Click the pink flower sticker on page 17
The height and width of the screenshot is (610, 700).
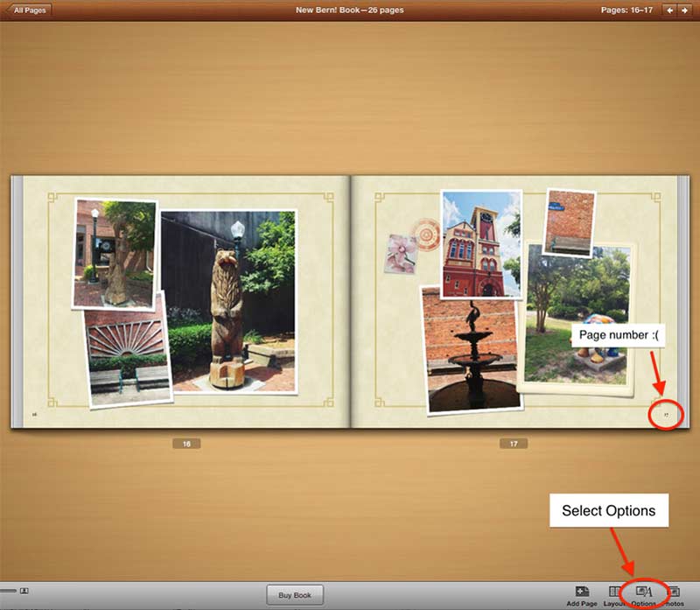pyautogui.click(x=401, y=252)
